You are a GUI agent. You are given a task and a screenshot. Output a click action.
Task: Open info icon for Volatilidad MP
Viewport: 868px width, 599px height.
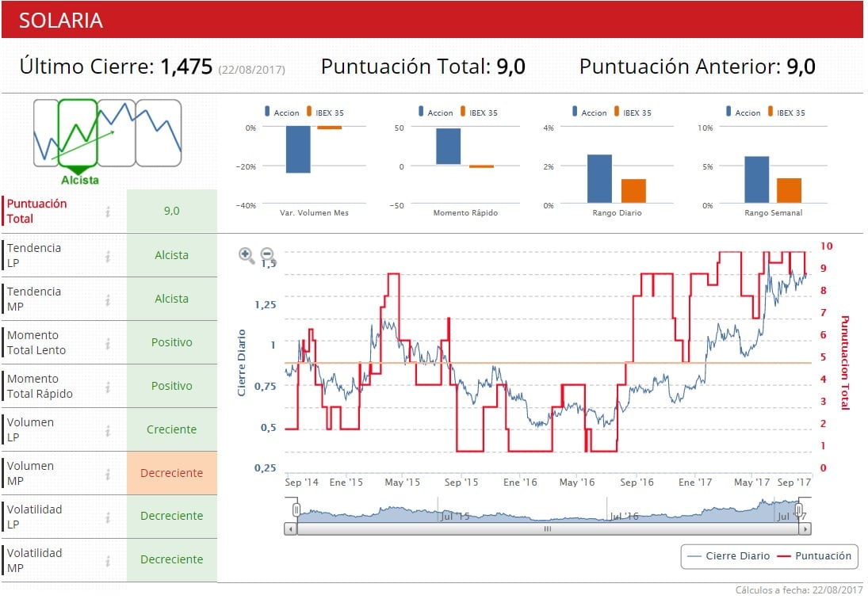click(x=108, y=561)
